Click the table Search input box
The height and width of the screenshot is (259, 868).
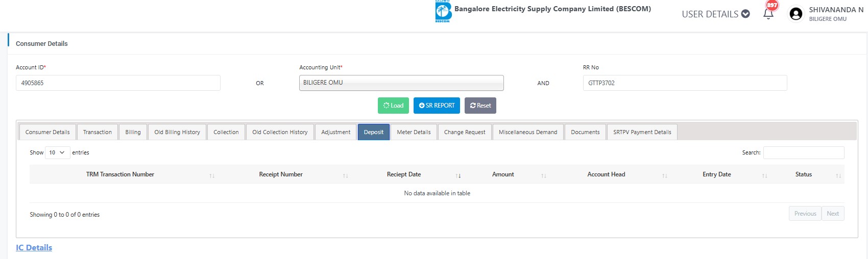tap(803, 152)
